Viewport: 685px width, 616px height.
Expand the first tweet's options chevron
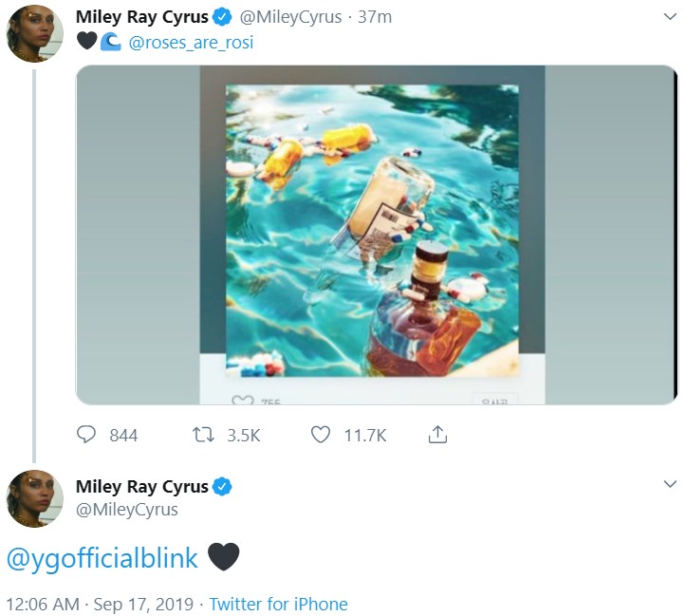pos(668,16)
